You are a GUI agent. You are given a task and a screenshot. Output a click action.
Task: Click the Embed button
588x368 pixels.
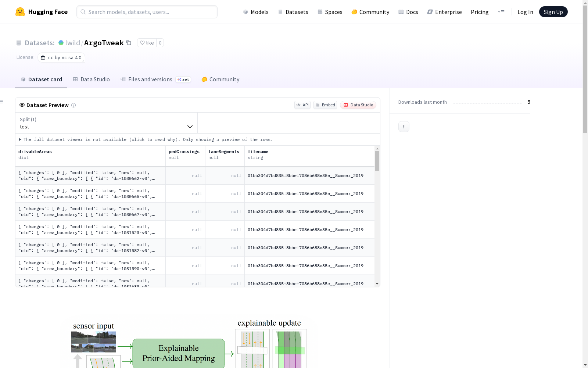325,105
